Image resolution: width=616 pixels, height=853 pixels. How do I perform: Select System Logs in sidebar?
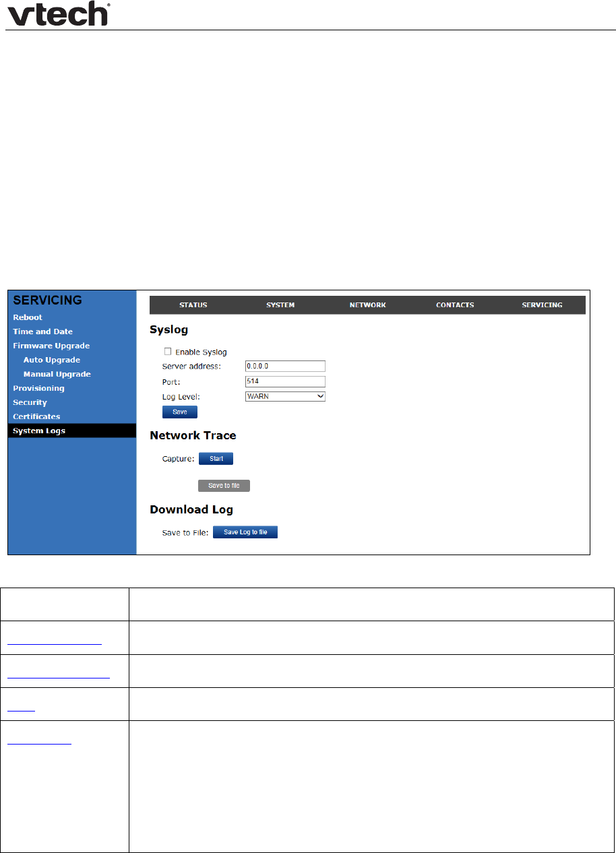(x=72, y=431)
